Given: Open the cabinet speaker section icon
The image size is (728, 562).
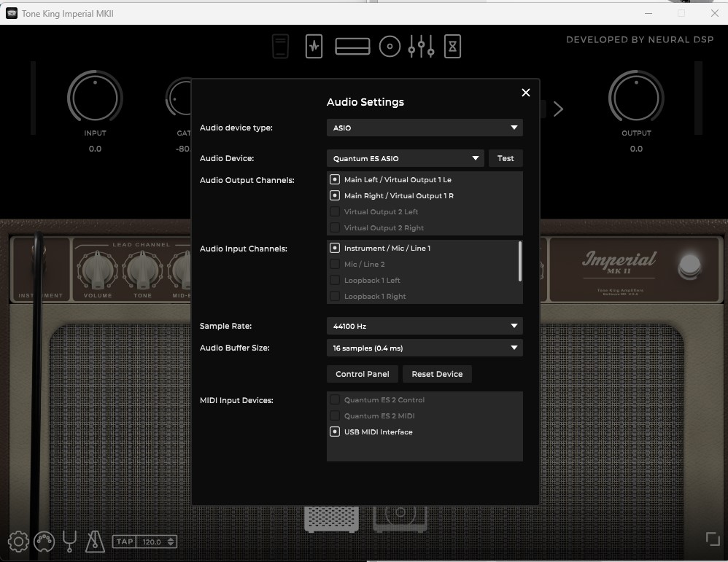Looking at the screenshot, I should (x=390, y=47).
